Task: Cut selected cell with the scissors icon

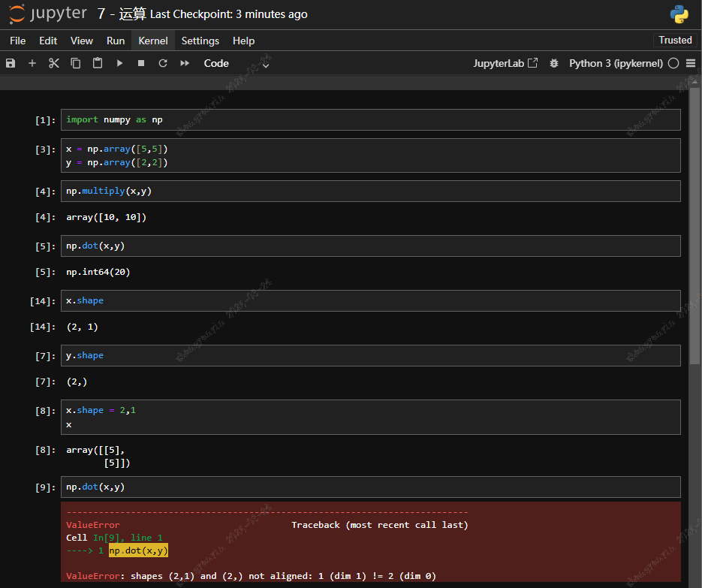Action: [54, 63]
